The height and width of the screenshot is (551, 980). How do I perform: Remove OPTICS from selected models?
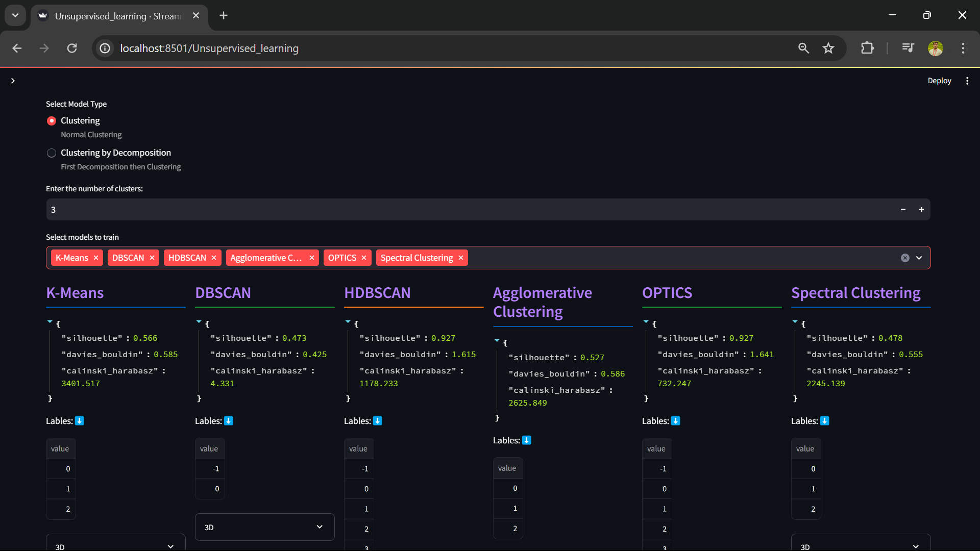364,258
